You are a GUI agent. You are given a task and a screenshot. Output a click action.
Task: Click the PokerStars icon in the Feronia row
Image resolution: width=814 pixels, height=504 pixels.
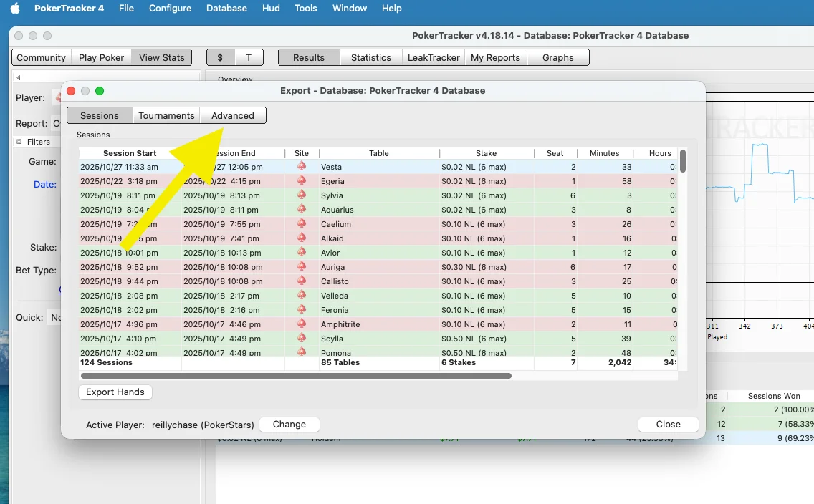coord(302,310)
